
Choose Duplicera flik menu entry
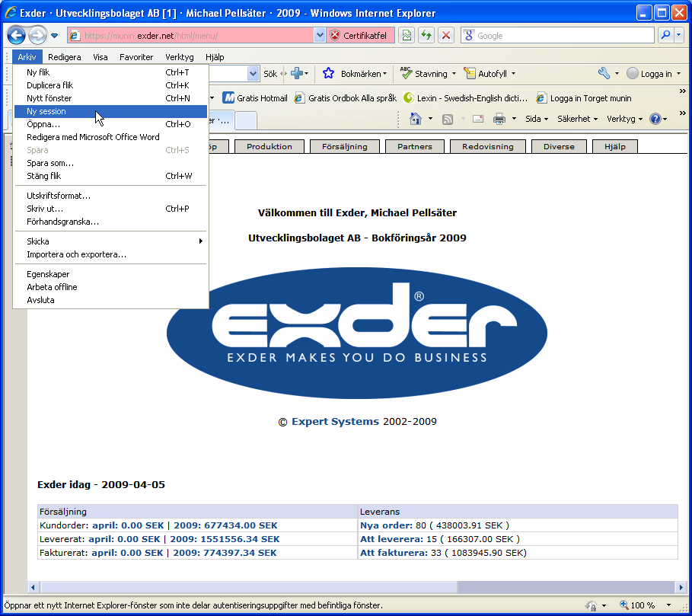tap(111, 85)
